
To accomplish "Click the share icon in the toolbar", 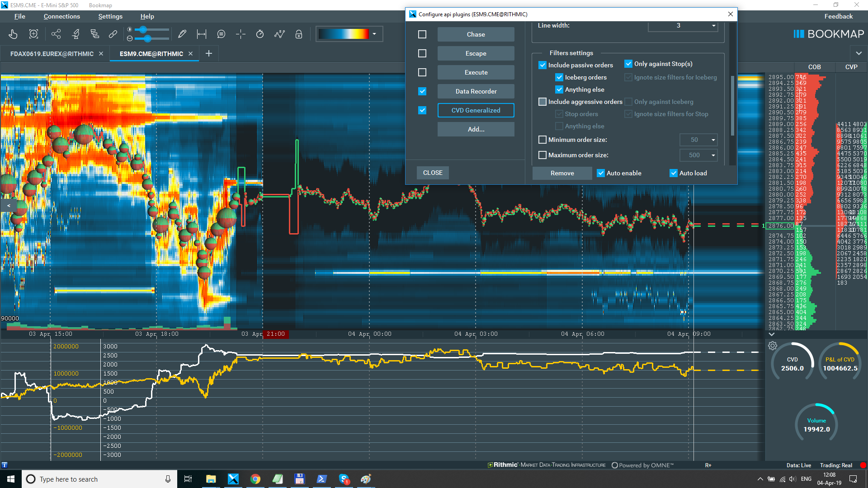I will click(56, 34).
